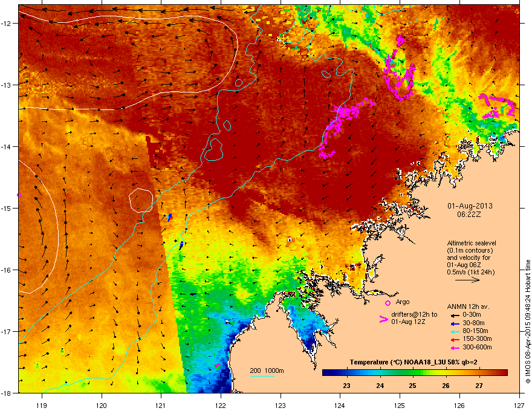Click the 0.5m/s velocity scale arrow
The height and width of the screenshot is (411, 532).
tap(467, 280)
